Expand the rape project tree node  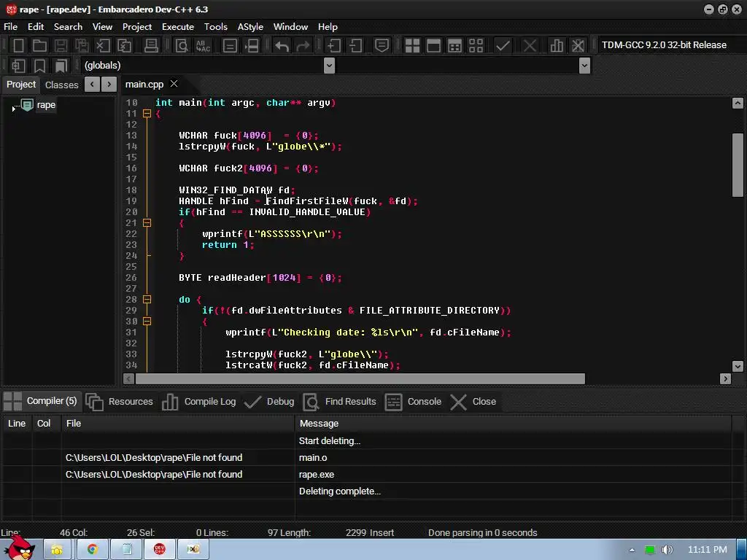pos(13,109)
